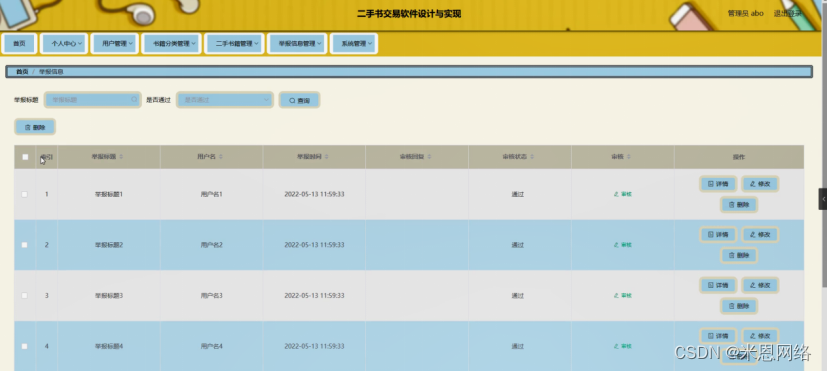Sort the 审核 column with its arrows
Image resolution: width=827 pixels, height=371 pixels.
pyautogui.click(x=629, y=157)
